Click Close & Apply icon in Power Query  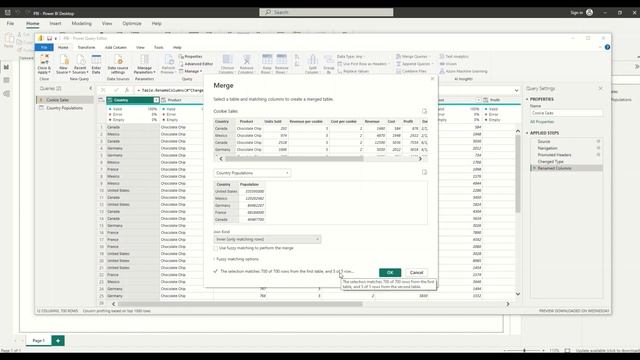point(44,60)
